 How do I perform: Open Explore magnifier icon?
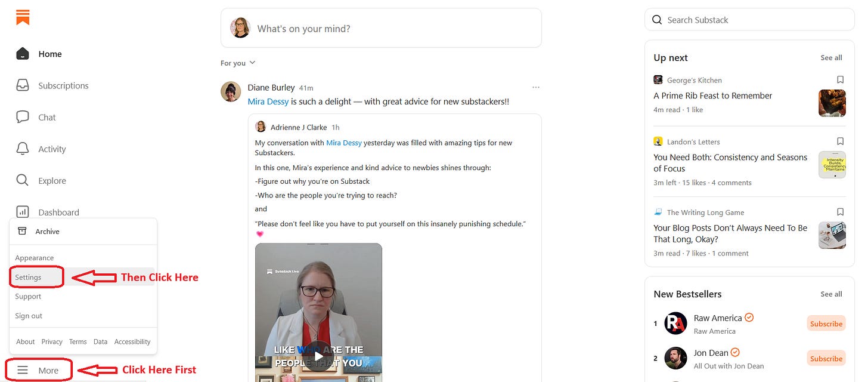(22, 180)
